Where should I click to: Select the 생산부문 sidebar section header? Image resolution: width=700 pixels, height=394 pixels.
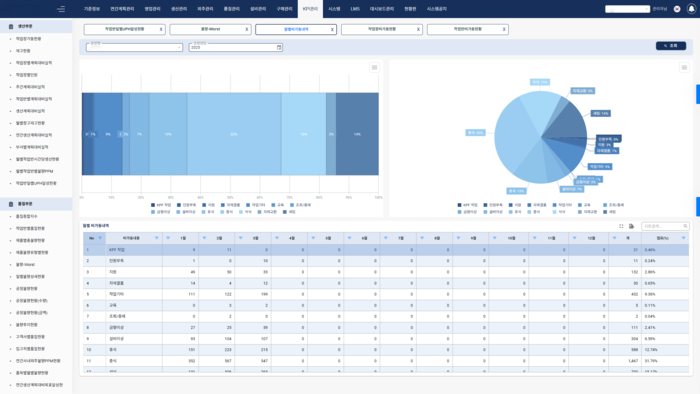(x=36, y=26)
